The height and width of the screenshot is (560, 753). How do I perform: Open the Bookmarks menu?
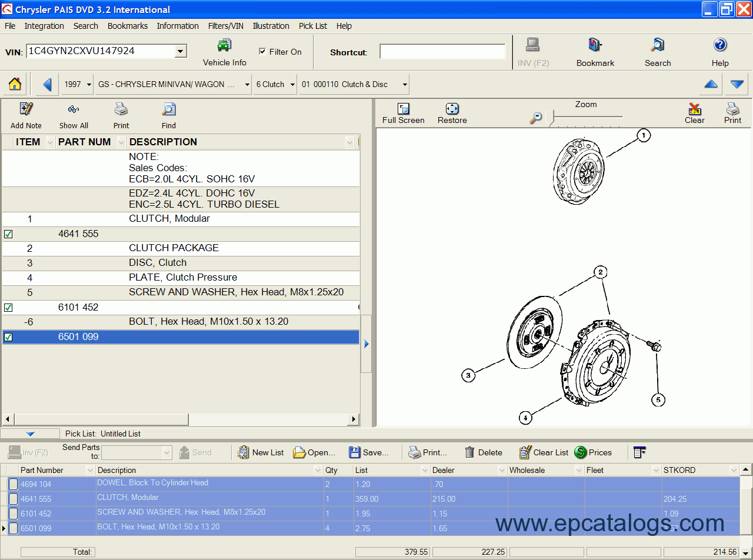coord(128,26)
